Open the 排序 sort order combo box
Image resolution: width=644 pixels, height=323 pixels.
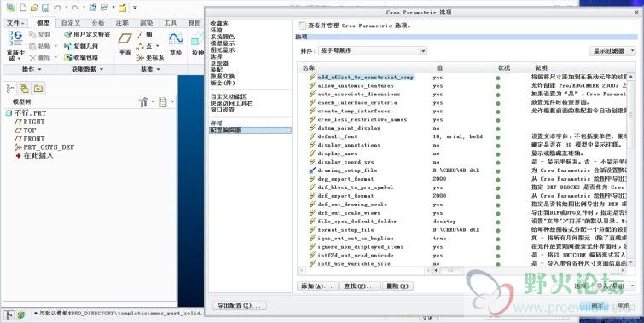pos(373,51)
